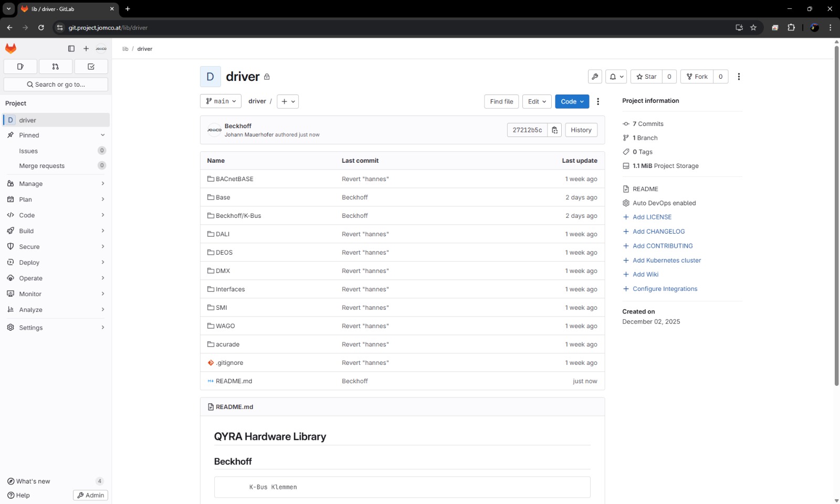The image size is (840, 504).
Task: Collapse the Pinned sidebar section
Action: [102, 135]
